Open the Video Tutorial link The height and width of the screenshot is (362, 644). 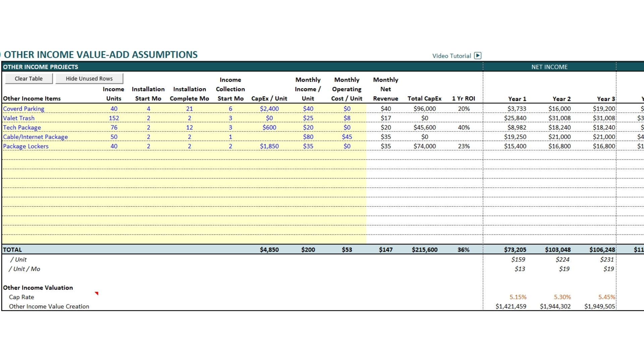pyautogui.click(x=451, y=56)
